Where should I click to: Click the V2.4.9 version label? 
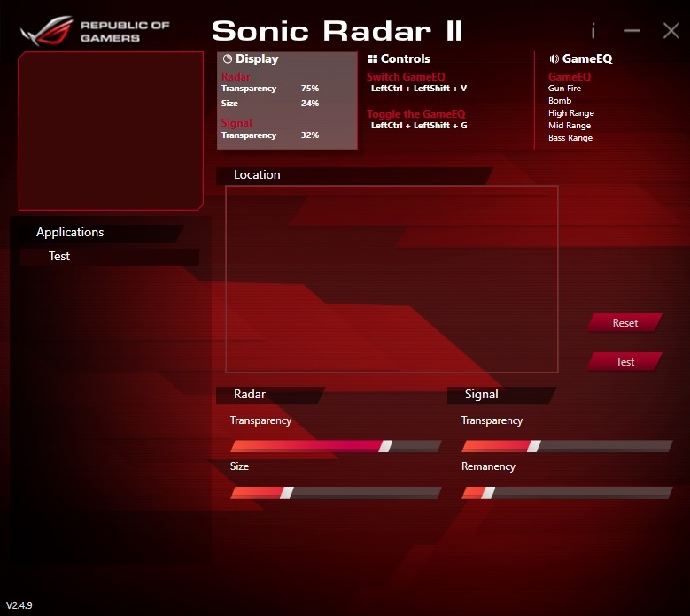tap(19, 605)
